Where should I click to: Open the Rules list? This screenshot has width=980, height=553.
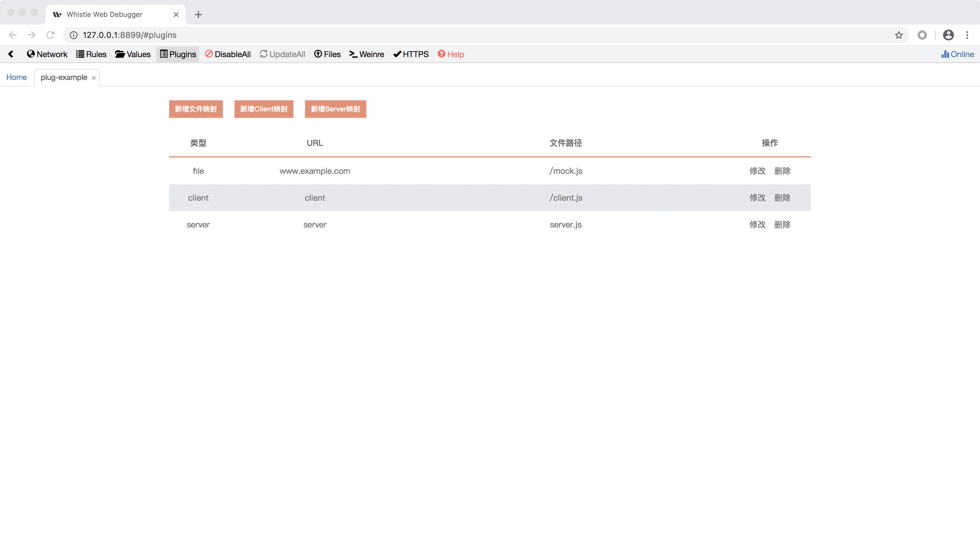[91, 54]
